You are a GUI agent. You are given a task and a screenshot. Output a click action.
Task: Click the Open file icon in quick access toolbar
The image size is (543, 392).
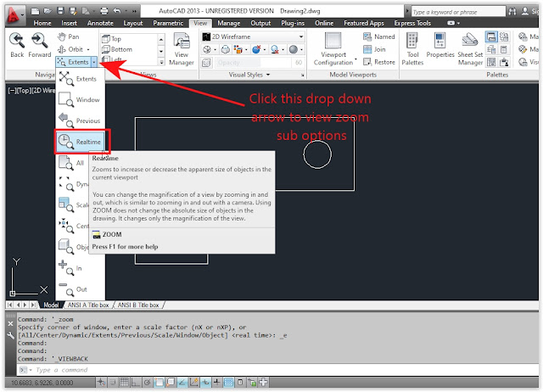tap(48, 11)
